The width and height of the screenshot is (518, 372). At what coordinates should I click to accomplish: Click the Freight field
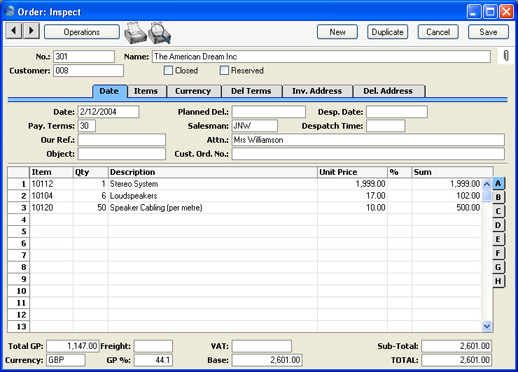pyautogui.click(x=153, y=346)
